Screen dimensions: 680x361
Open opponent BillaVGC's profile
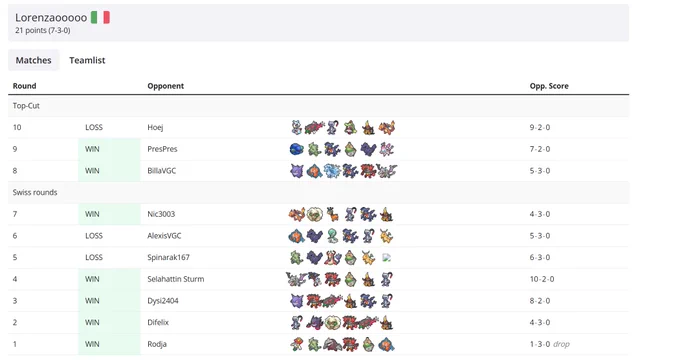point(162,171)
